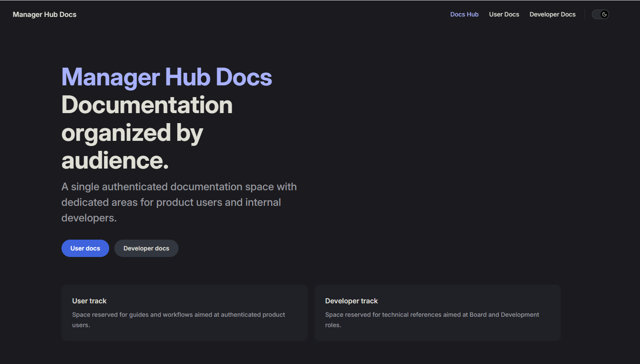The width and height of the screenshot is (640, 364).
Task: Click the User track description text
Action: point(179,319)
